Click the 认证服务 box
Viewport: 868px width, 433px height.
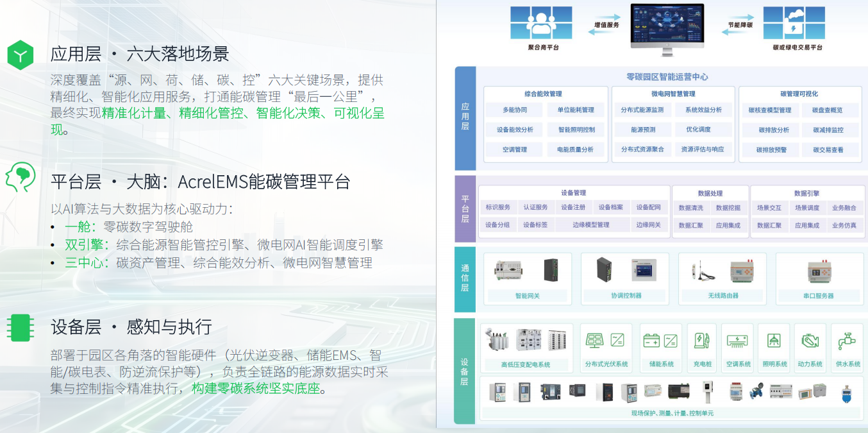[x=535, y=207]
